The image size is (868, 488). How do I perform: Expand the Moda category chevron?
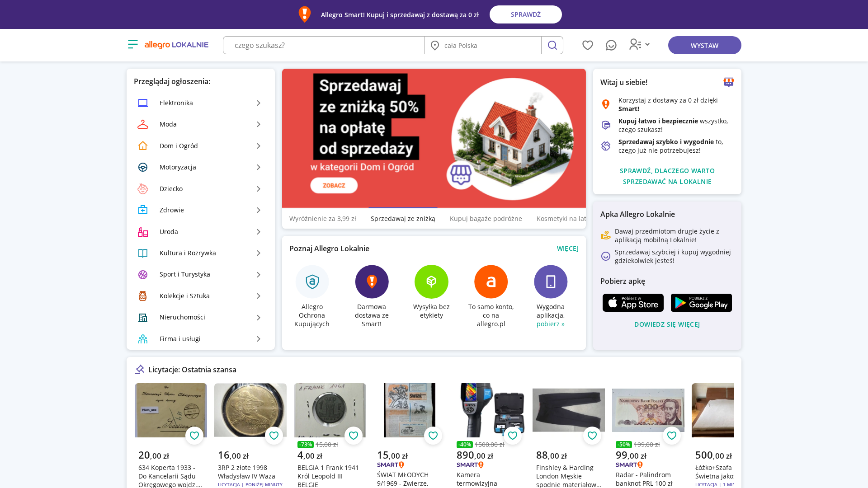(259, 124)
